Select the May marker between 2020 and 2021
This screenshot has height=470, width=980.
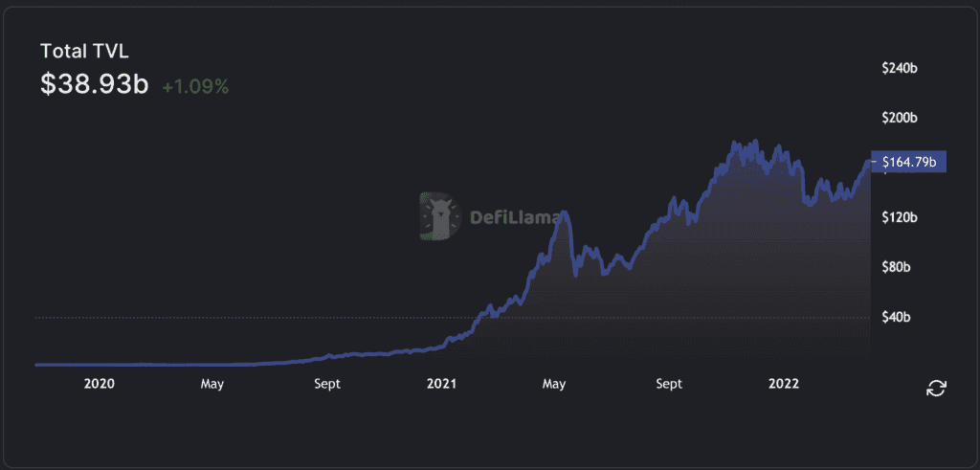coord(212,384)
